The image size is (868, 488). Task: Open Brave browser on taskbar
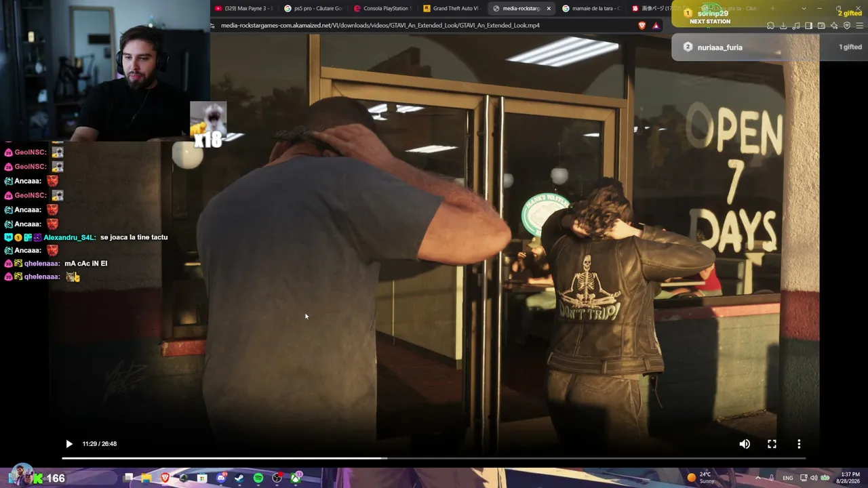click(165, 478)
